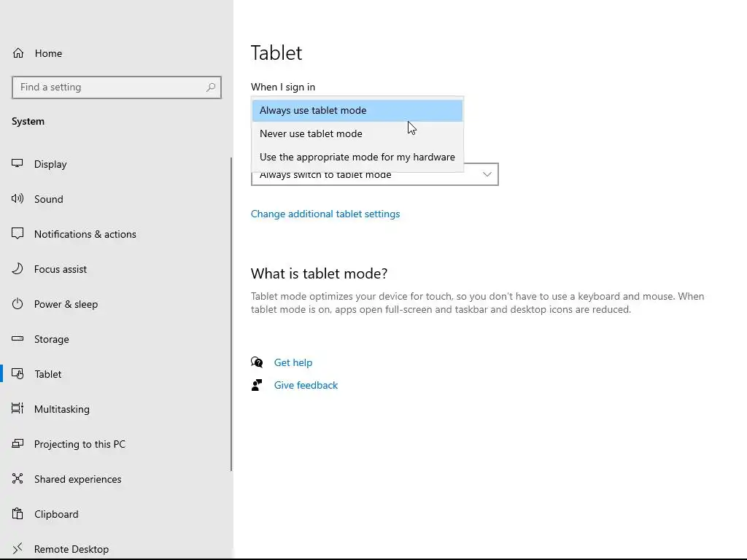Click the Shared experiences icon
This screenshot has width=747, height=560.
tap(18, 479)
